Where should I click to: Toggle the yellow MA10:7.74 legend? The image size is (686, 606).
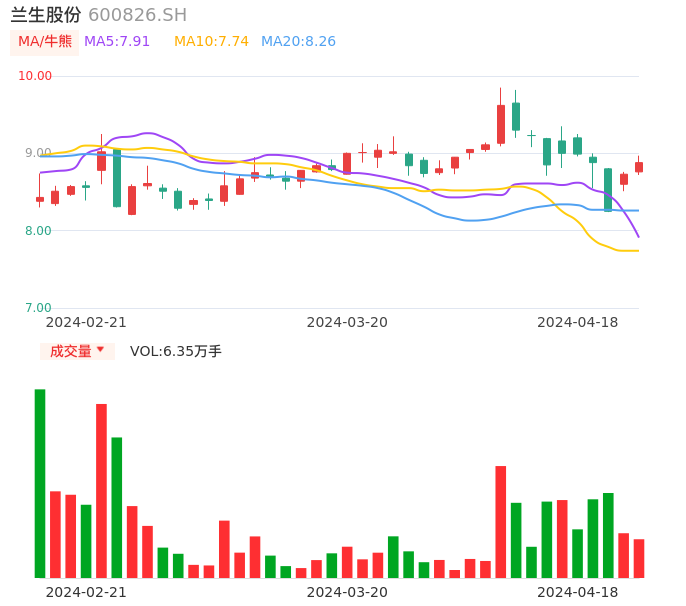point(211,42)
